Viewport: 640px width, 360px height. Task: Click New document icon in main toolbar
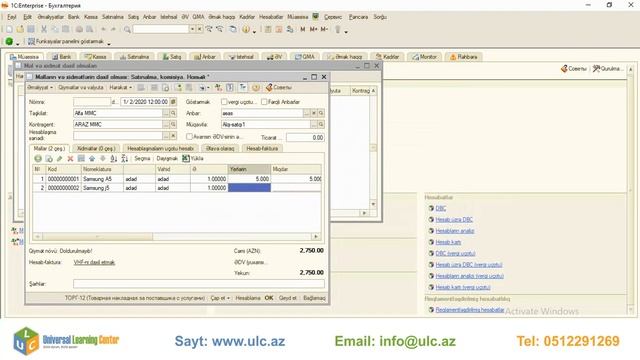pyautogui.click(x=9, y=29)
